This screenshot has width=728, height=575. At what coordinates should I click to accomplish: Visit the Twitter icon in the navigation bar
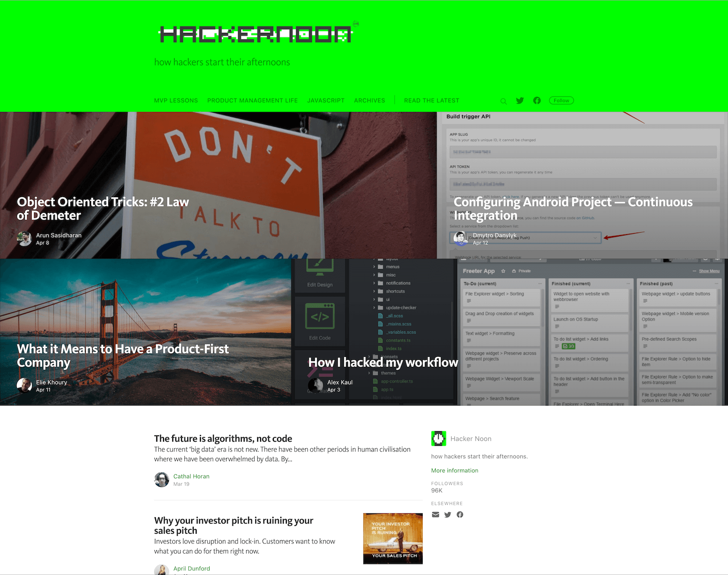click(x=520, y=101)
